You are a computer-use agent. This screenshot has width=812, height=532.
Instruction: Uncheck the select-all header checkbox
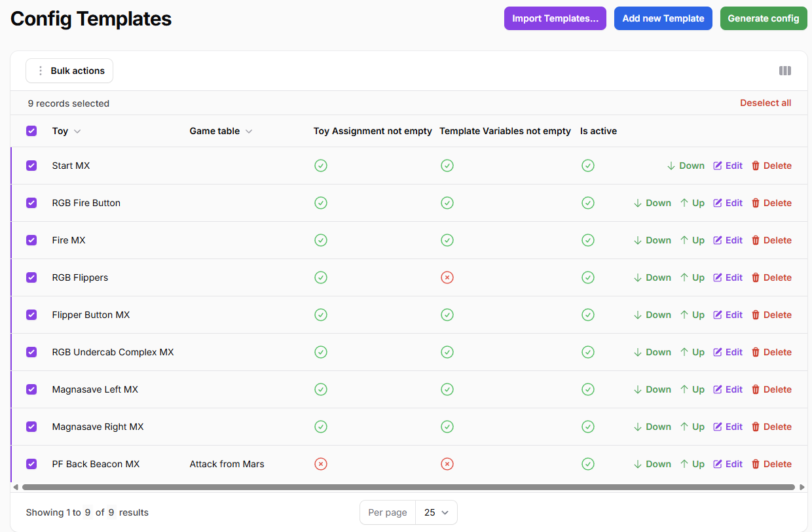pyautogui.click(x=31, y=131)
